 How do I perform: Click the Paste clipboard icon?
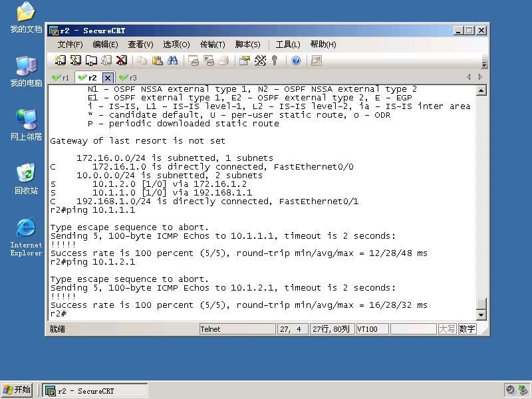click(x=157, y=61)
